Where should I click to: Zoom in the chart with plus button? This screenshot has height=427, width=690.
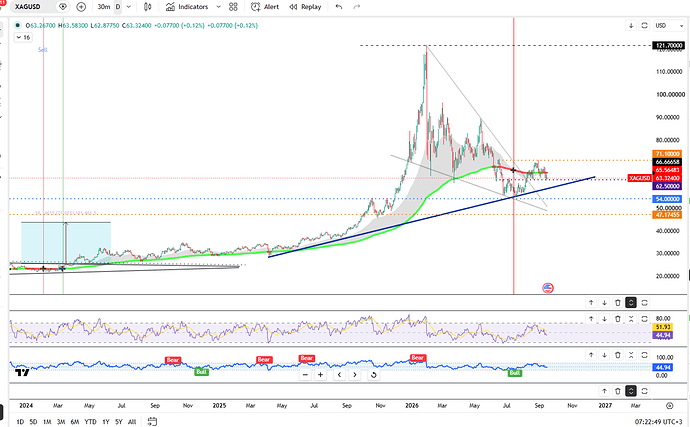click(x=320, y=375)
